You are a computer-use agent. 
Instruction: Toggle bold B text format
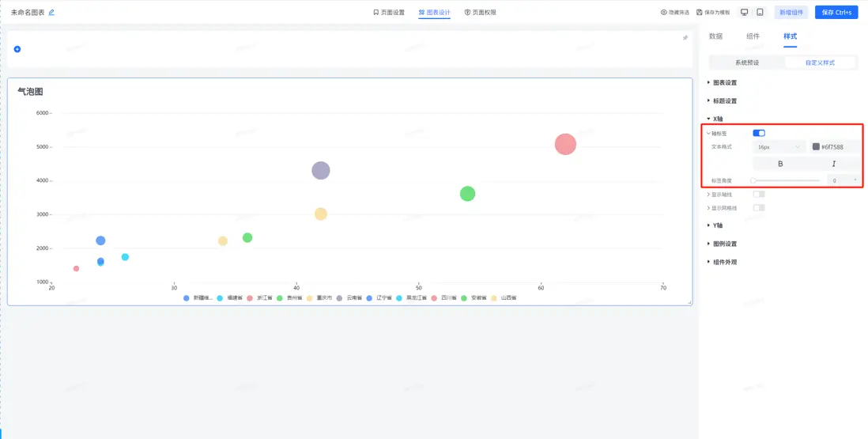click(780, 164)
